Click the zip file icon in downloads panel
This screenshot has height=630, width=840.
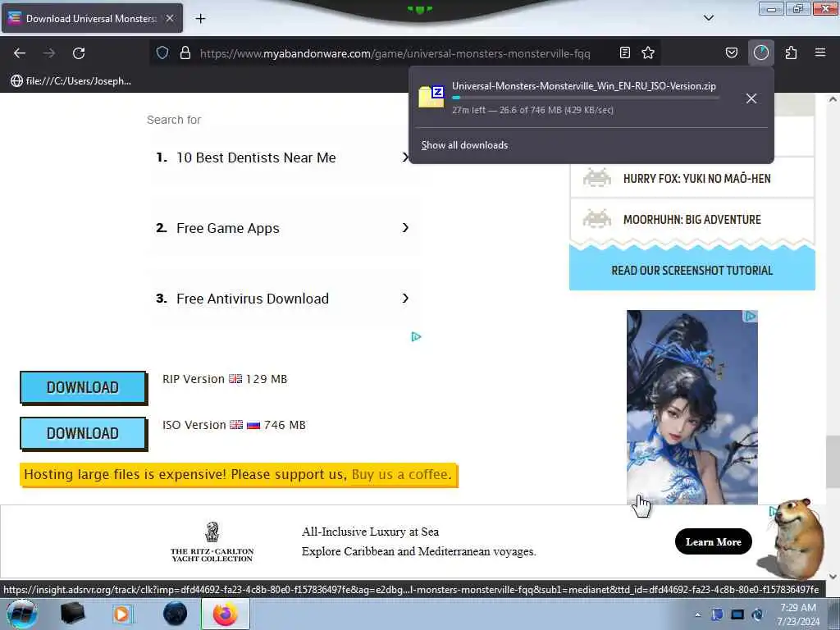pyautogui.click(x=431, y=97)
